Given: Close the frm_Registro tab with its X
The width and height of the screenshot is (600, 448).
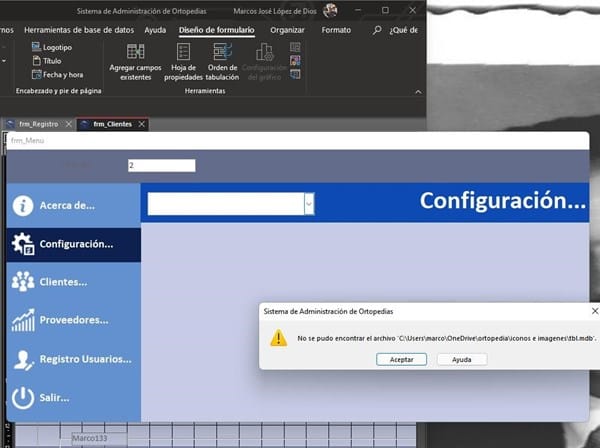Looking at the screenshot, I should click(x=68, y=124).
